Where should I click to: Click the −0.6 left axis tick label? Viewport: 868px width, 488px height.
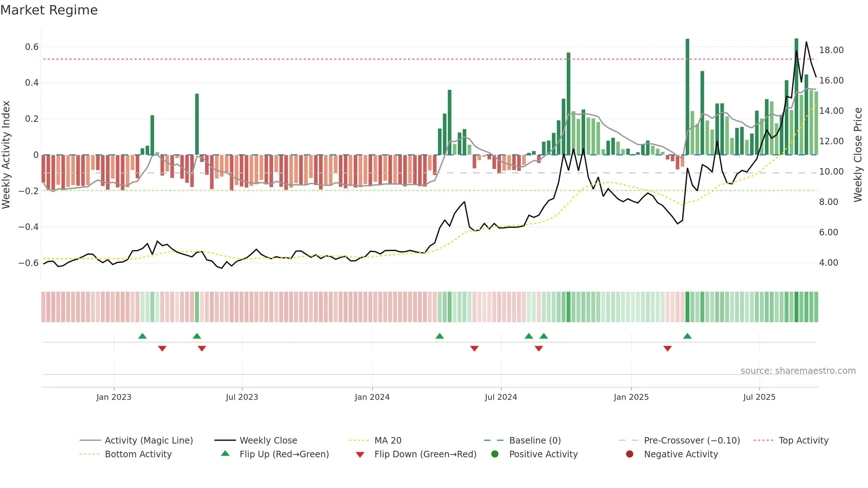[x=29, y=263]
